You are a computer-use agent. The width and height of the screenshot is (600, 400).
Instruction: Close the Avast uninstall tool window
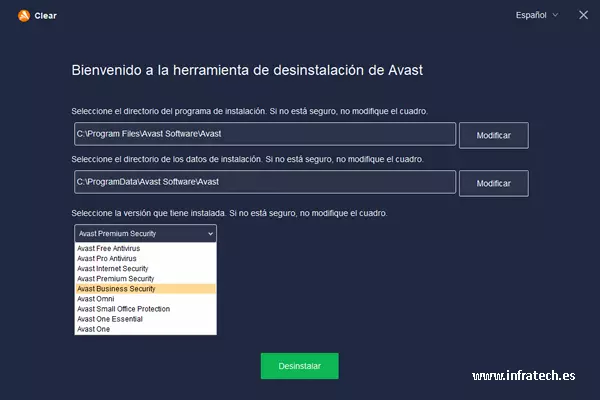(583, 15)
